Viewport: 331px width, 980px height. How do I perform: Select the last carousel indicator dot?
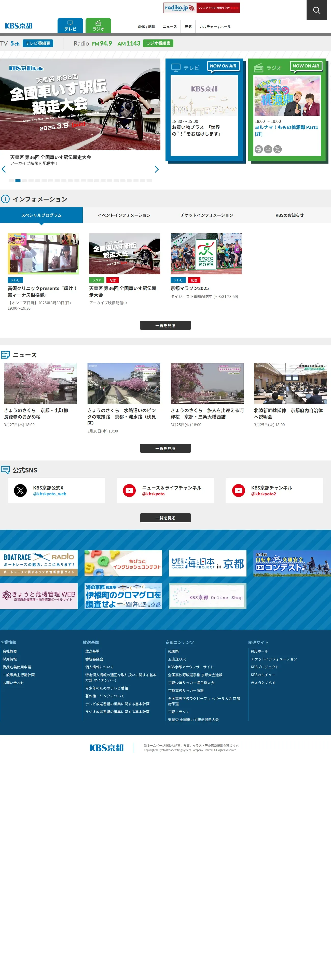pyautogui.click(x=149, y=181)
